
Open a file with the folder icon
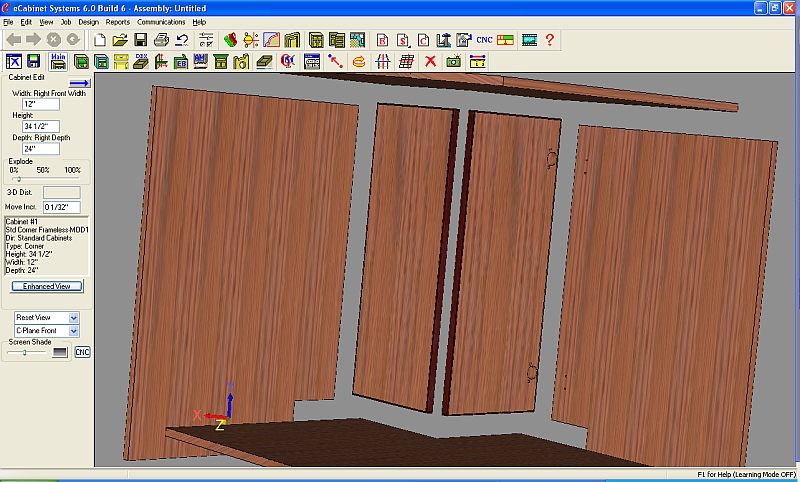point(120,40)
